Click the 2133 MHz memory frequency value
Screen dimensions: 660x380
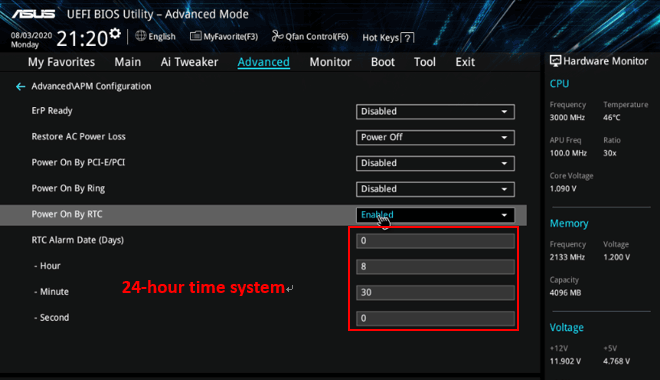tap(567, 257)
